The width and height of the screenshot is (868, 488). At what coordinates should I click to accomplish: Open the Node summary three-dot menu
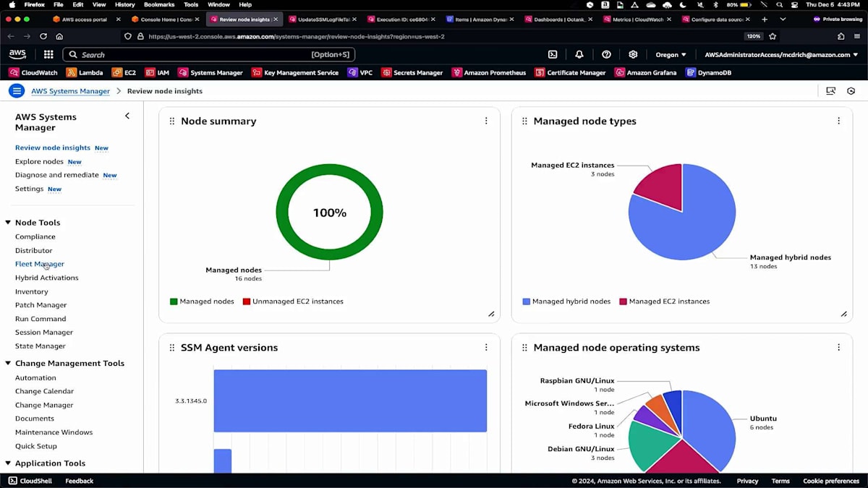coord(486,121)
